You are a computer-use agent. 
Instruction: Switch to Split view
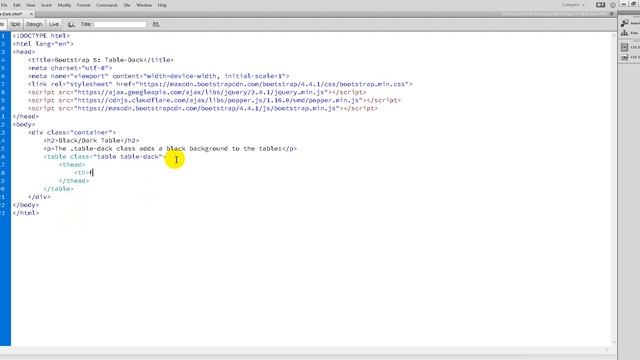tap(15, 24)
